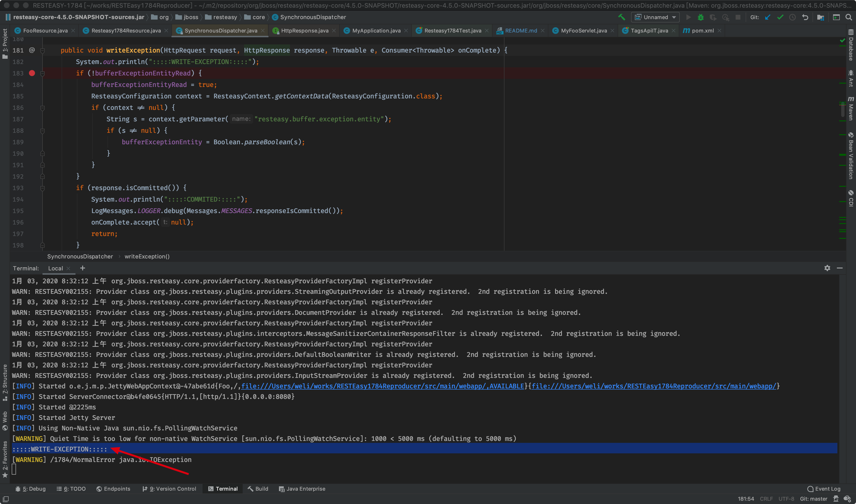856x504 pixels.
Task: Click the editor vertical scrollbar thumb
Action: (843, 109)
